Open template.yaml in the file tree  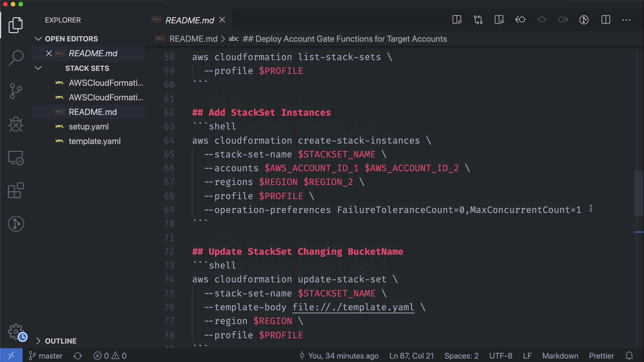pyautogui.click(x=95, y=141)
